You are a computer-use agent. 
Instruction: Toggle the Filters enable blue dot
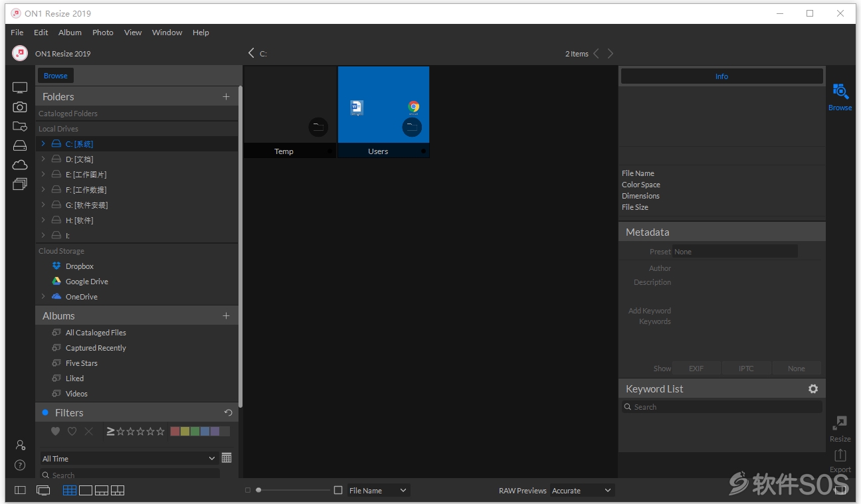click(45, 413)
